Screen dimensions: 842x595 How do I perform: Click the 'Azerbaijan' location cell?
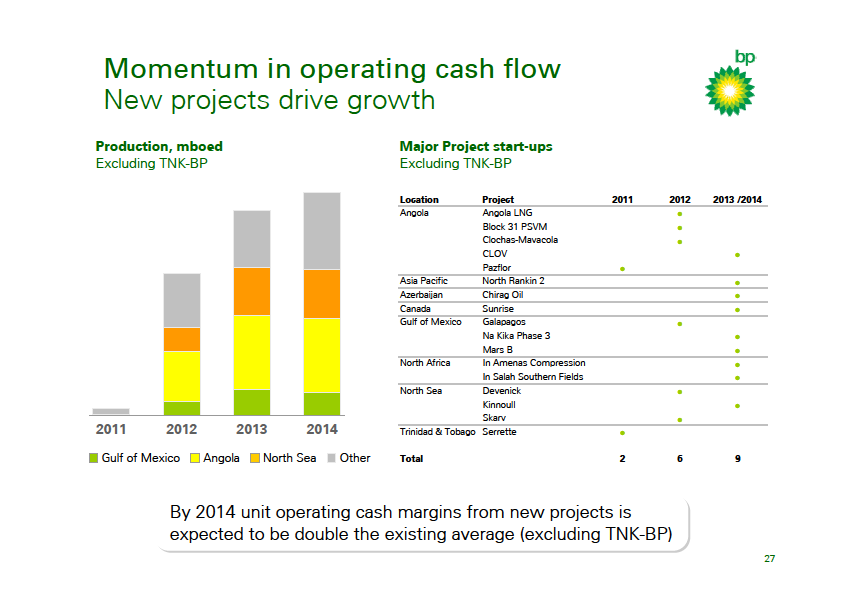tap(421, 295)
